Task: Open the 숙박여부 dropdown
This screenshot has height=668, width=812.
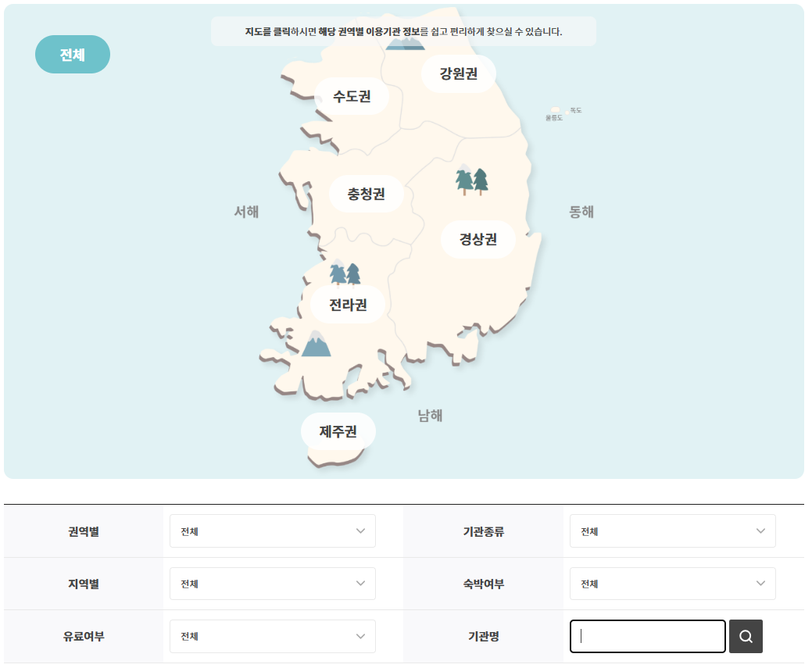Action: tap(672, 583)
